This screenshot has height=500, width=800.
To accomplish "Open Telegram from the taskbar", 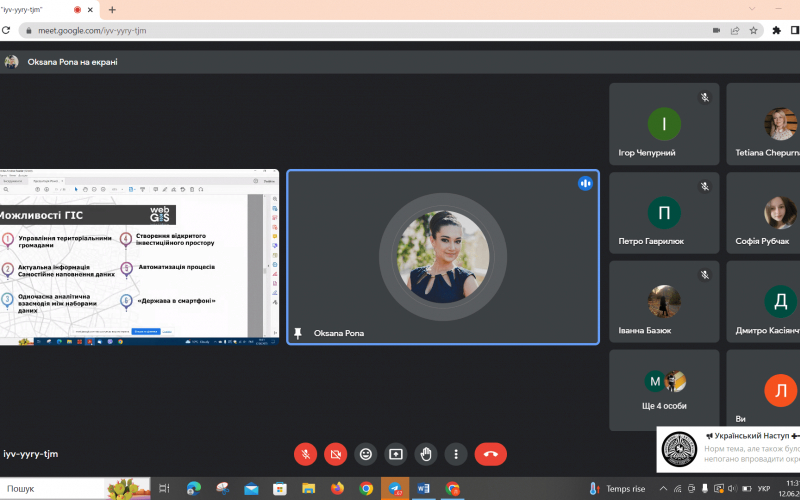I will tap(395, 488).
